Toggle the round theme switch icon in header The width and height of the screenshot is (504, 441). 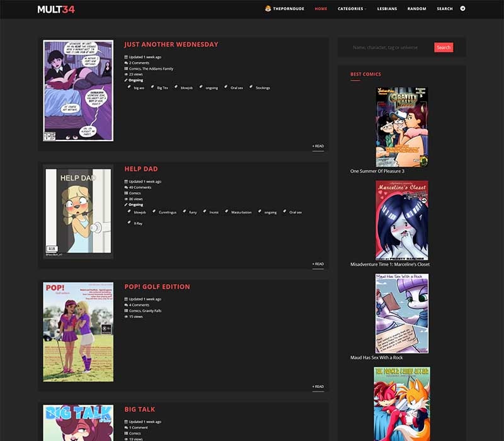pyautogui.click(x=462, y=8)
